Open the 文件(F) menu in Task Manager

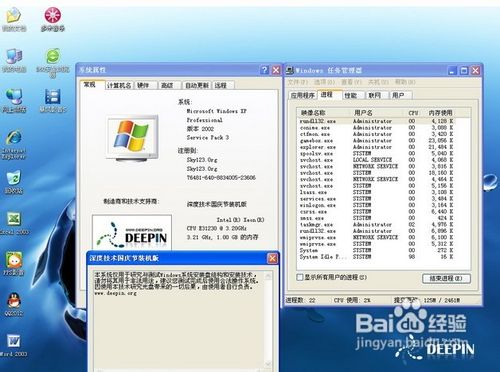[x=298, y=82]
